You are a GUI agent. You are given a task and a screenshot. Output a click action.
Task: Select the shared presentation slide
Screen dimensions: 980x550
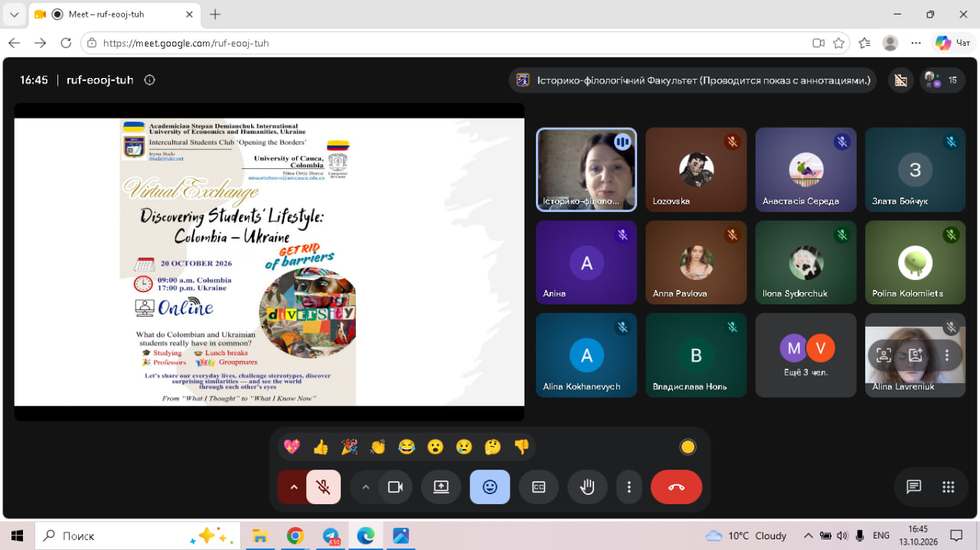pyautogui.click(x=269, y=262)
